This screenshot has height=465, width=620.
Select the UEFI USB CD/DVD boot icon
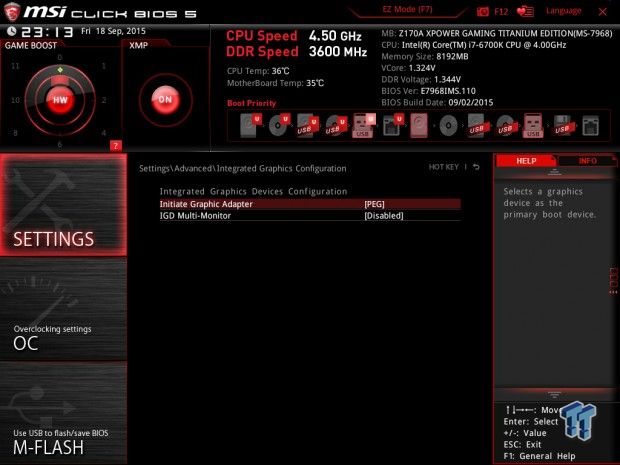tap(336, 126)
